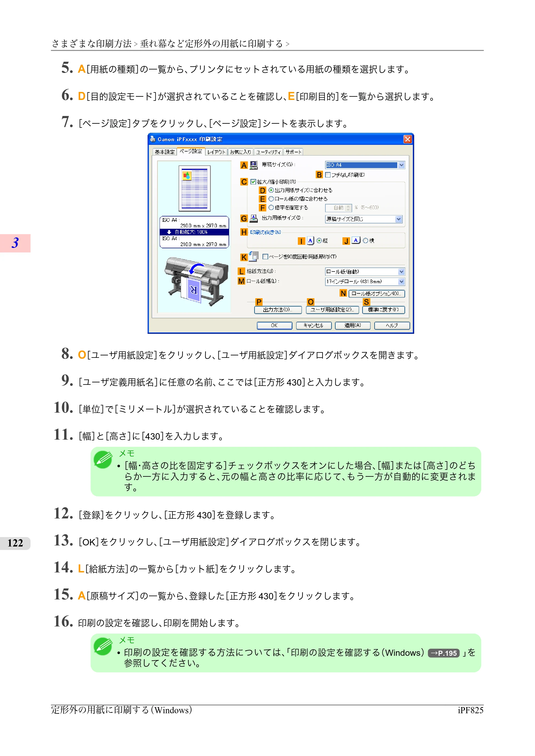Open the ロール紙幅 17インチロール dropdown
The width and height of the screenshot is (535, 756).
tap(365, 281)
